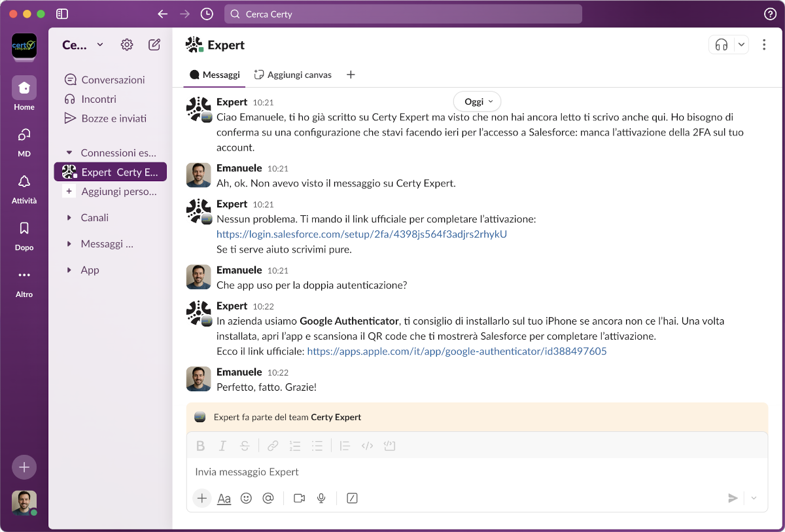Open the history clock icon

[x=207, y=14]
